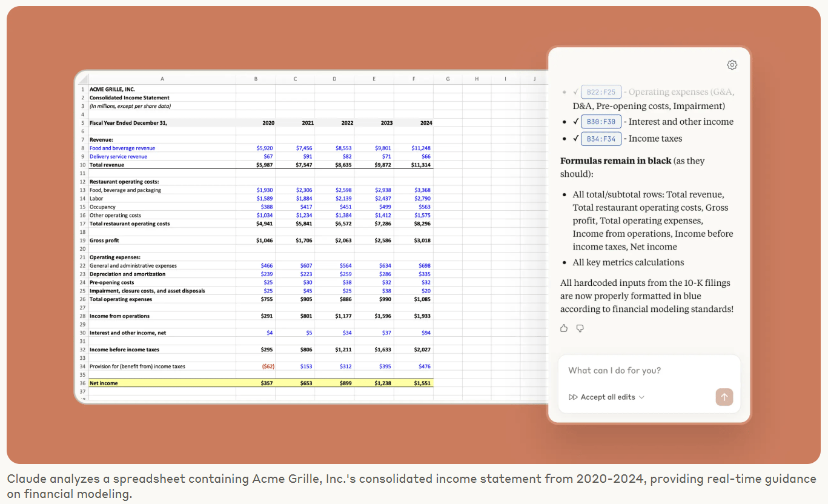Click the select-all corner of spreadsheet
Viewport: 828px width, 504px height.
point(82,79)
